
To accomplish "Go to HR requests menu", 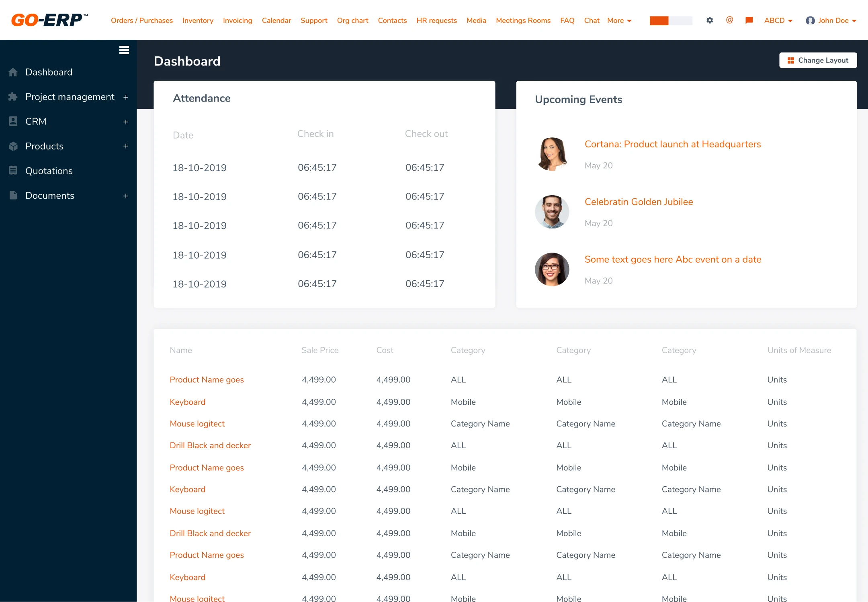I will point(436,20).
